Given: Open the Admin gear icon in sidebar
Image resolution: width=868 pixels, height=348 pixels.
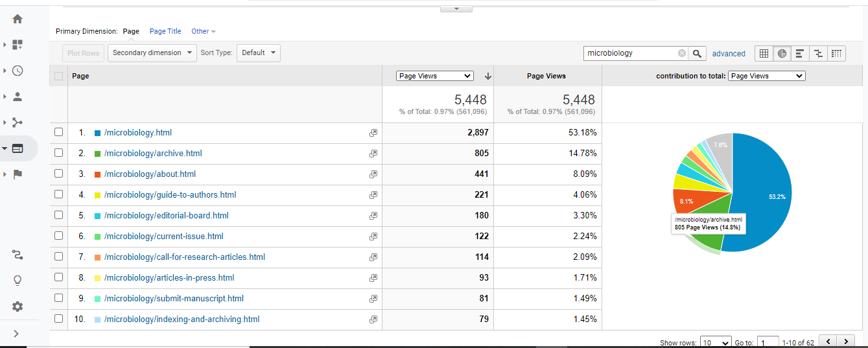Looking at the screenshot, I should coord(18,307).
